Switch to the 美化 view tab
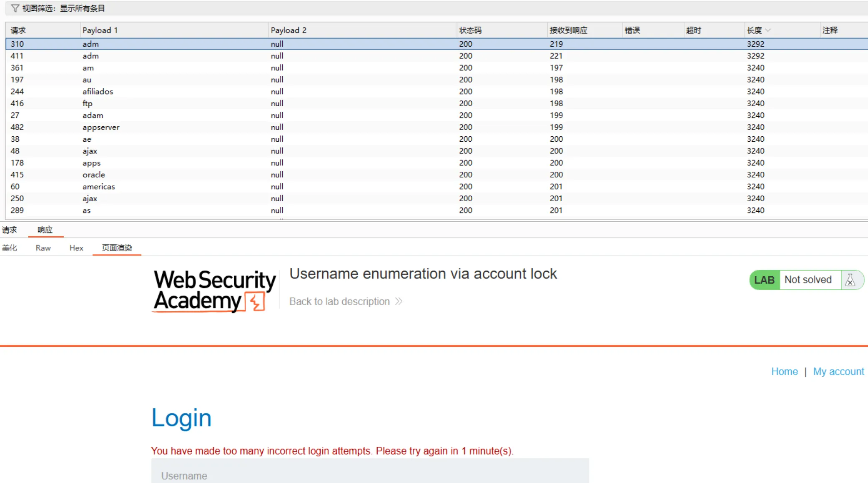The image size is (868, 483). 9,248
